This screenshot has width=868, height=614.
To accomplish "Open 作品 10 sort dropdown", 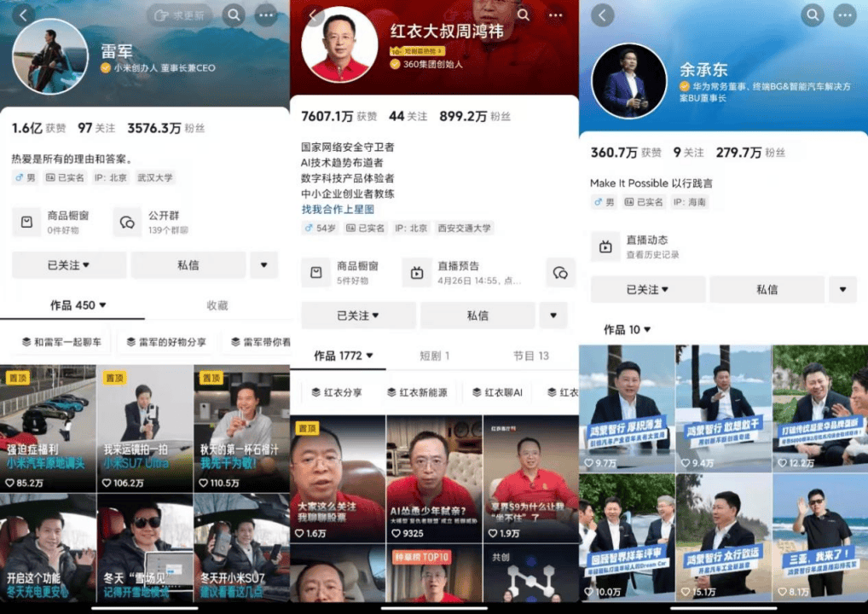I will (628, 330).
